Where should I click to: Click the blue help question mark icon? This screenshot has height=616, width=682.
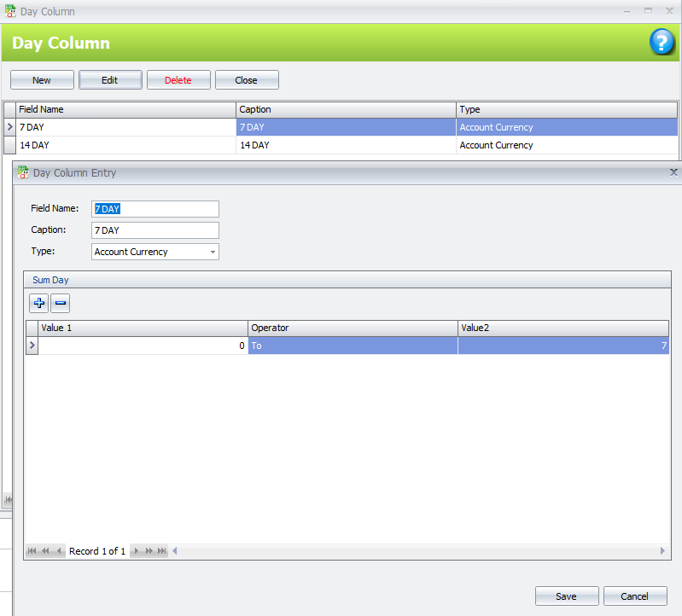[662, 42]
